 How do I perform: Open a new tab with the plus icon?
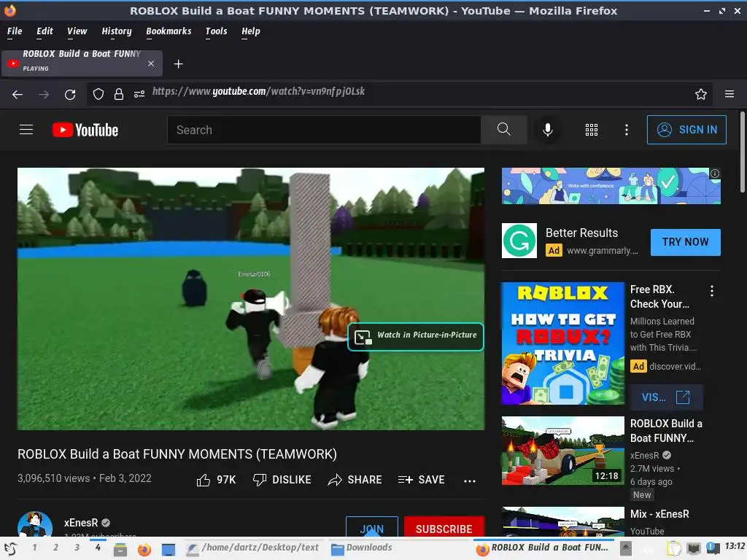(178, 64)
